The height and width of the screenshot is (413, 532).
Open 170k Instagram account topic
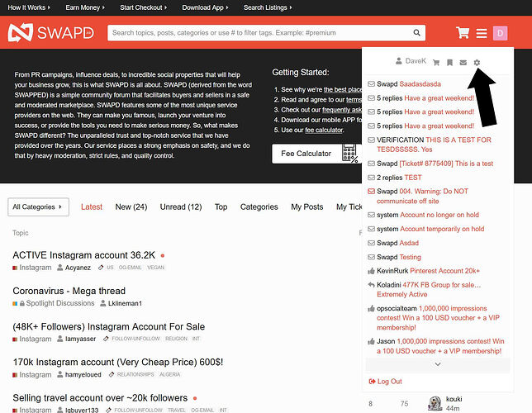point(118,362)
